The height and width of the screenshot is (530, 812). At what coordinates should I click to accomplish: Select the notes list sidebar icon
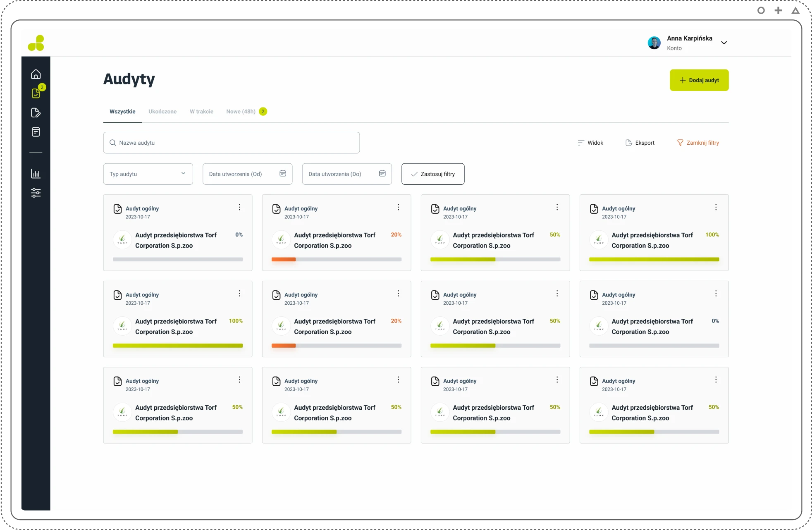(36, 132)
